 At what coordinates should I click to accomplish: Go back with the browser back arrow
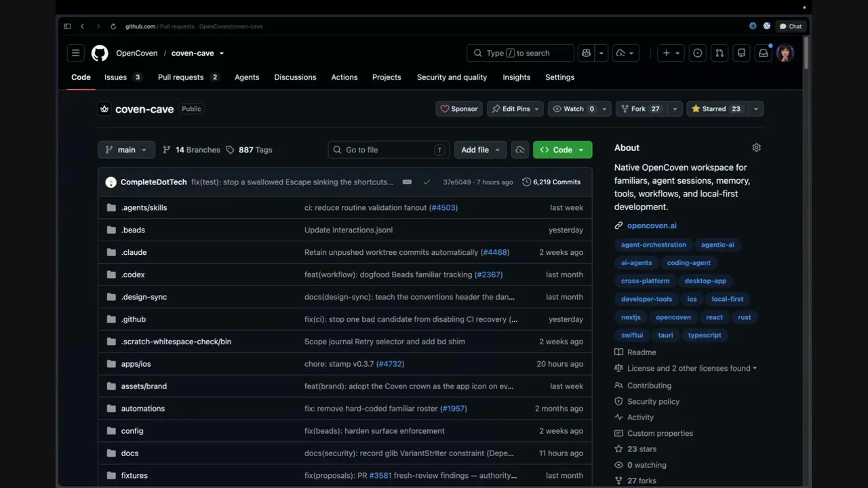pos(82,26)
